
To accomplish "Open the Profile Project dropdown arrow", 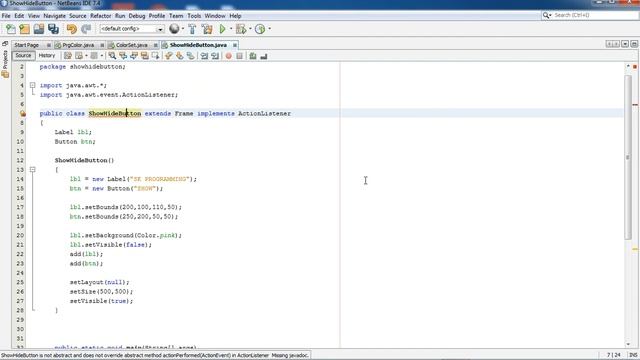I will [269, 29].
